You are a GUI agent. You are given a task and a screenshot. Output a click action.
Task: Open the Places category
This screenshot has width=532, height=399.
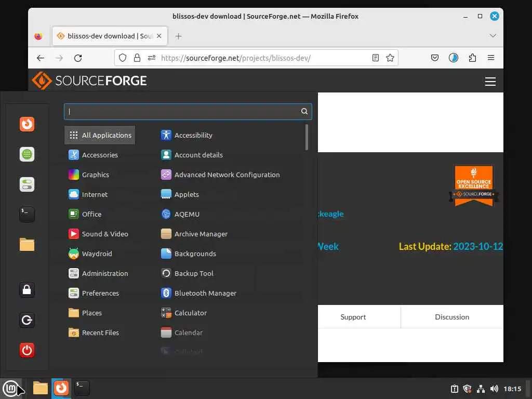point(100,313)
